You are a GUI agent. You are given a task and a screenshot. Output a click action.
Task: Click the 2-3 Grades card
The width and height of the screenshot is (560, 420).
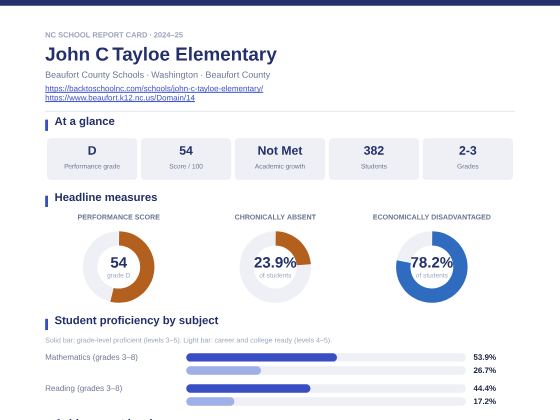pos(468,159)
